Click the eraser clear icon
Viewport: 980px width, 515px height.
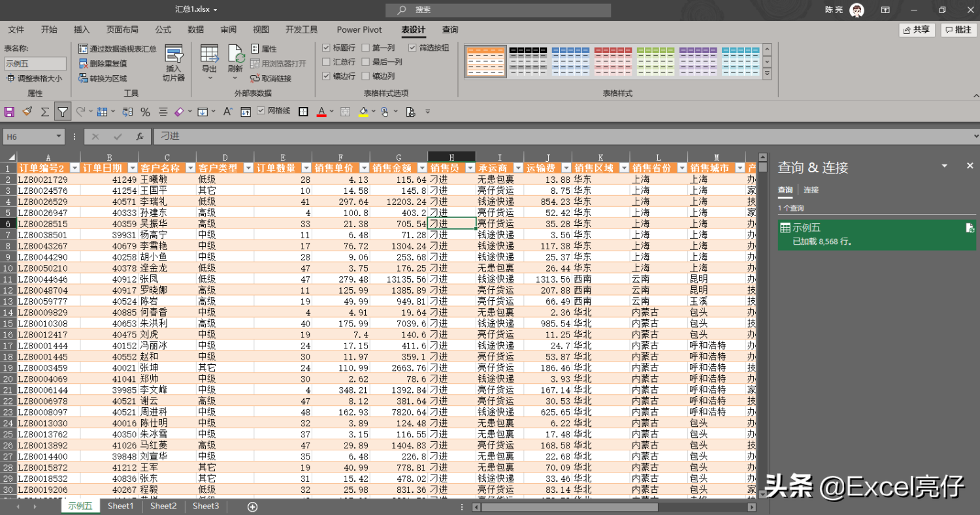tap(180, 112)
